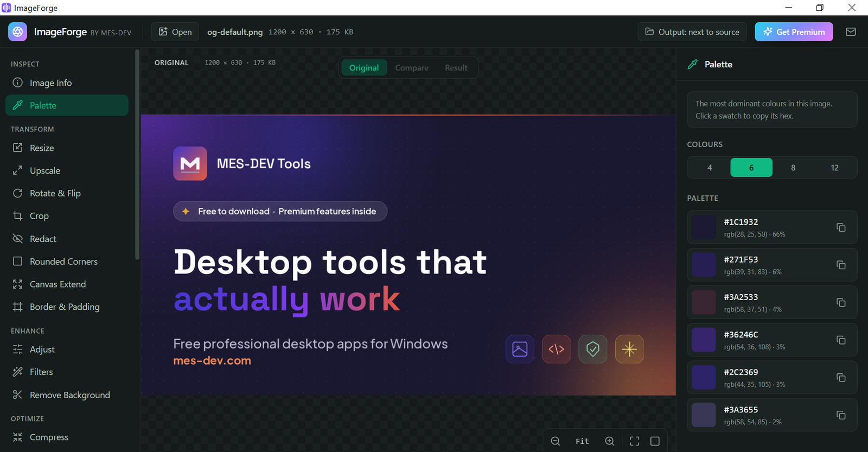Click the square background toggle icon in zoom bar
The height and width of the screenshot is (452, 868).
[x=655, y=441]
